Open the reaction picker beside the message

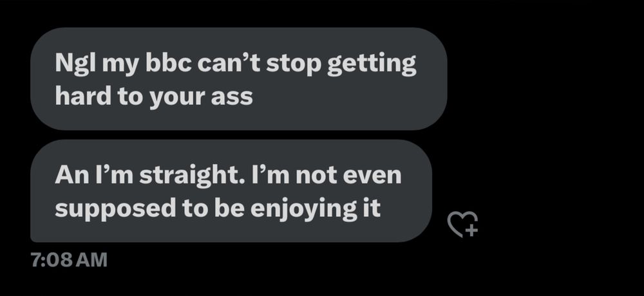(x=462, y=224)
